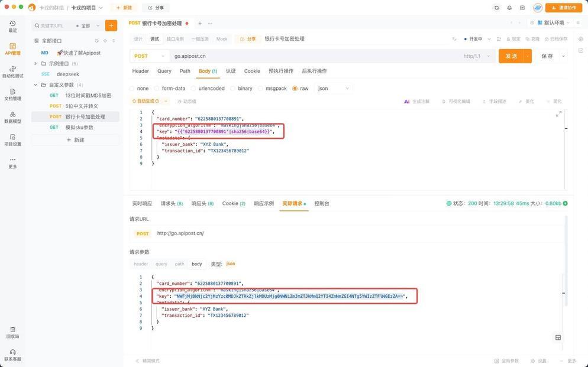Switch to the 设计 design mode tab
This screenshot has height=367, width=588.
[138, 39]
